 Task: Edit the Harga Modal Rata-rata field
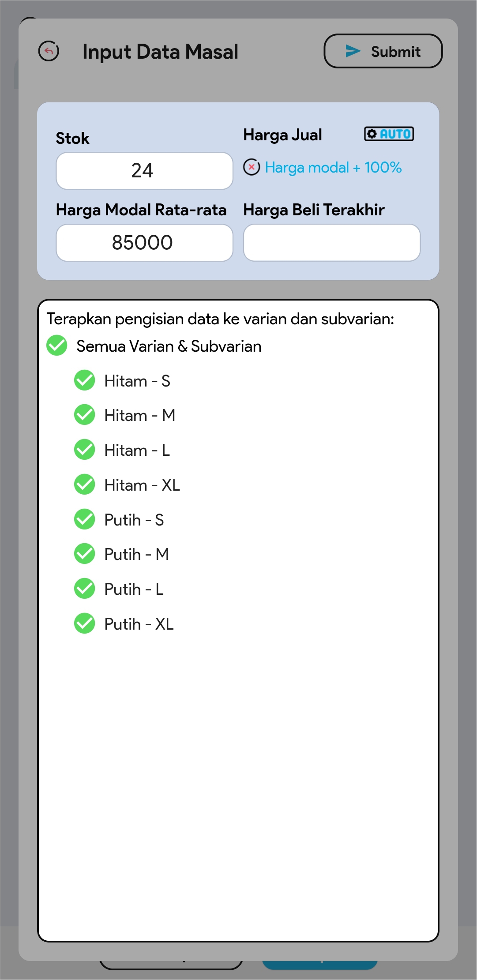tap(144, 243)
